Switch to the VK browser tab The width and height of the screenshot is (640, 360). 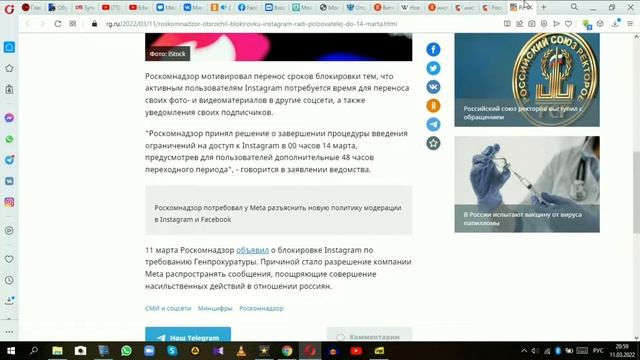click(x=193, y=7)
